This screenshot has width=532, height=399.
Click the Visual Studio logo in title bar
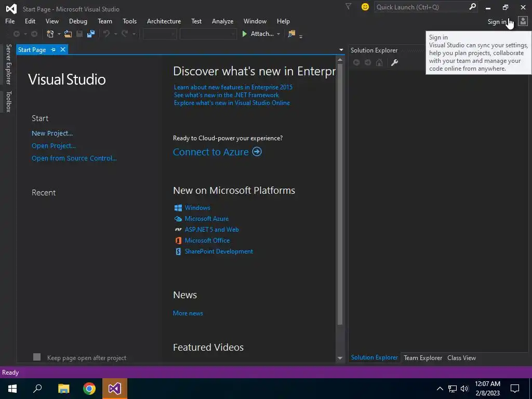click(x=11, y=8)
